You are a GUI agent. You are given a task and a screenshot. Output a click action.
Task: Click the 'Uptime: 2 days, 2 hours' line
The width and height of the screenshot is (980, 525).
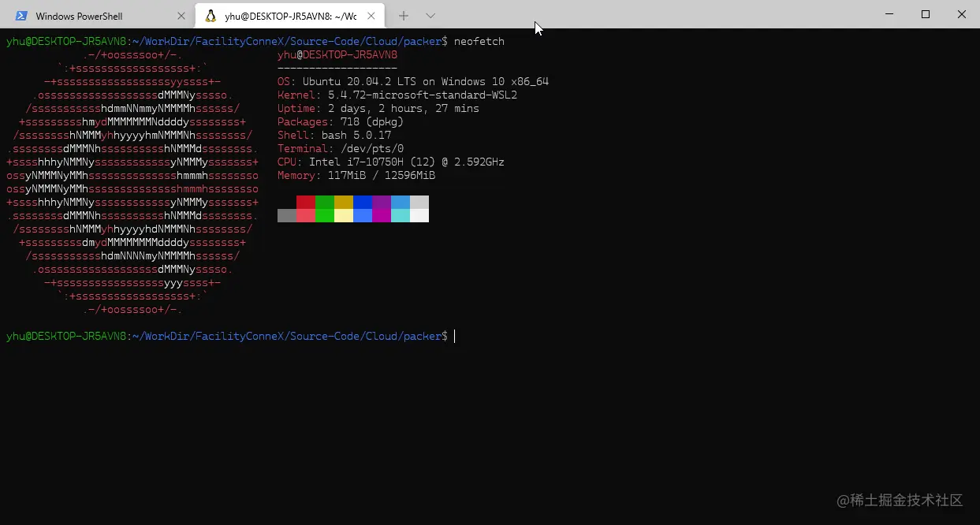pos(378,109)
